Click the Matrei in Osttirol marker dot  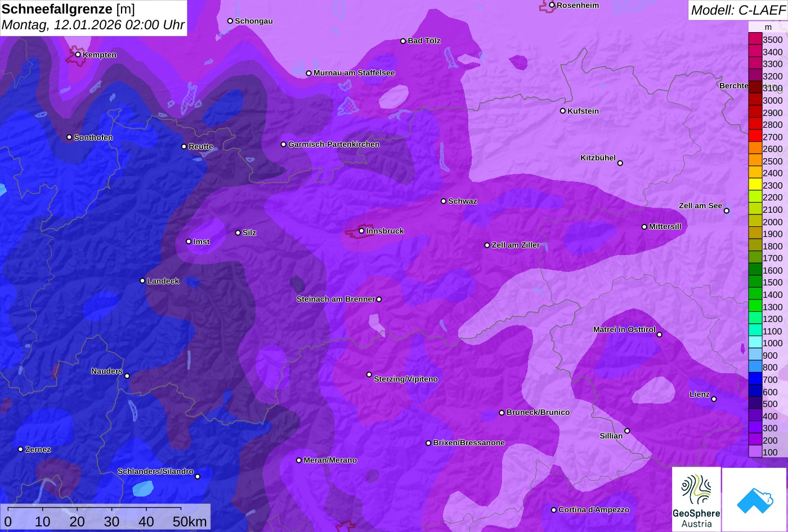click(659, 335)
